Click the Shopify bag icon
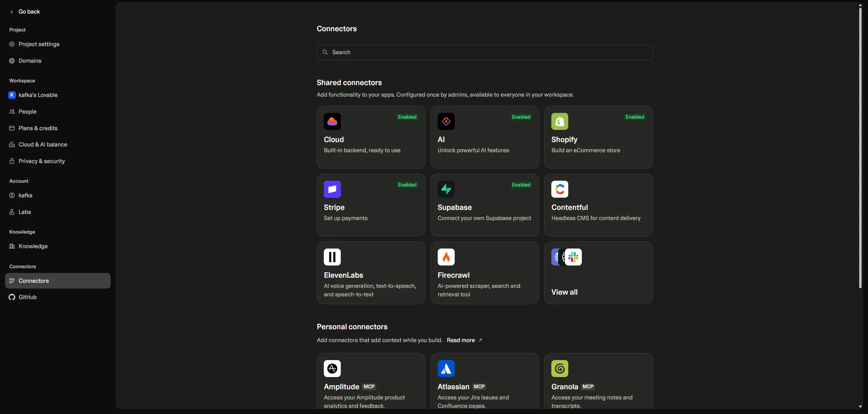 [559, 121]
